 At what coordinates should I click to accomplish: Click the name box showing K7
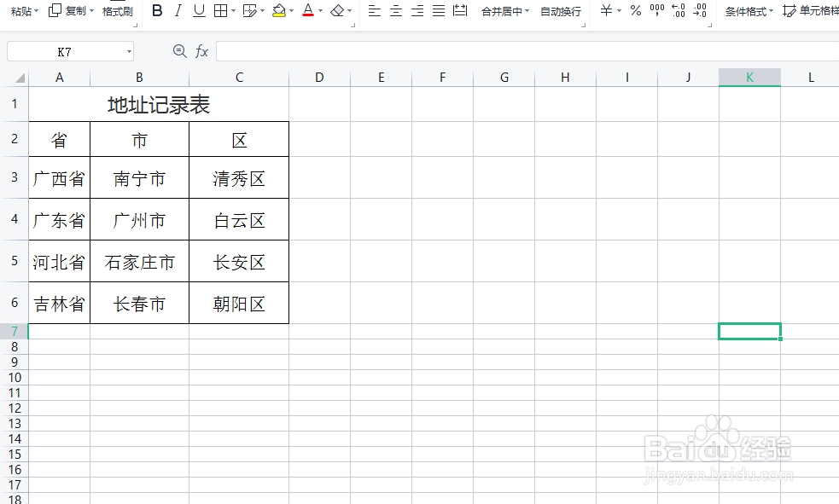pos(64,52)
